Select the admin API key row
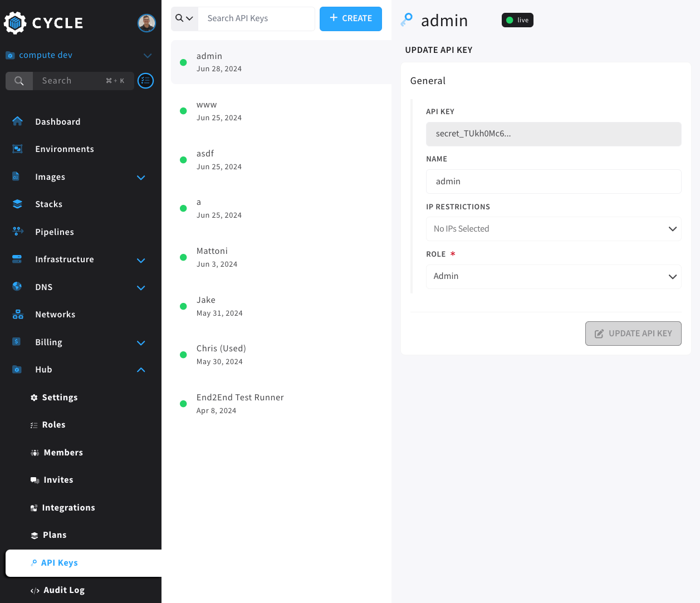Viewport: 700px width, 603px height. (281, 62)
